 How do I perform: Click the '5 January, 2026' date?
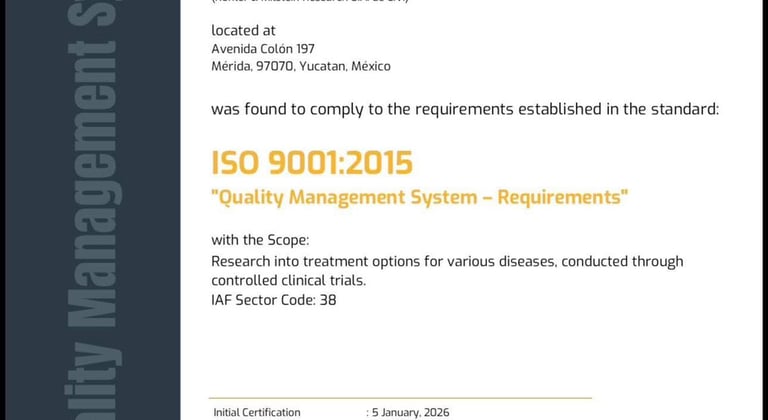[410, 413]
